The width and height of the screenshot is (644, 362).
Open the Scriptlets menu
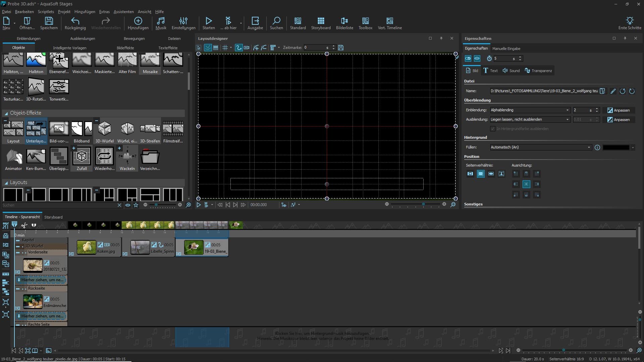tap(46, 11)
